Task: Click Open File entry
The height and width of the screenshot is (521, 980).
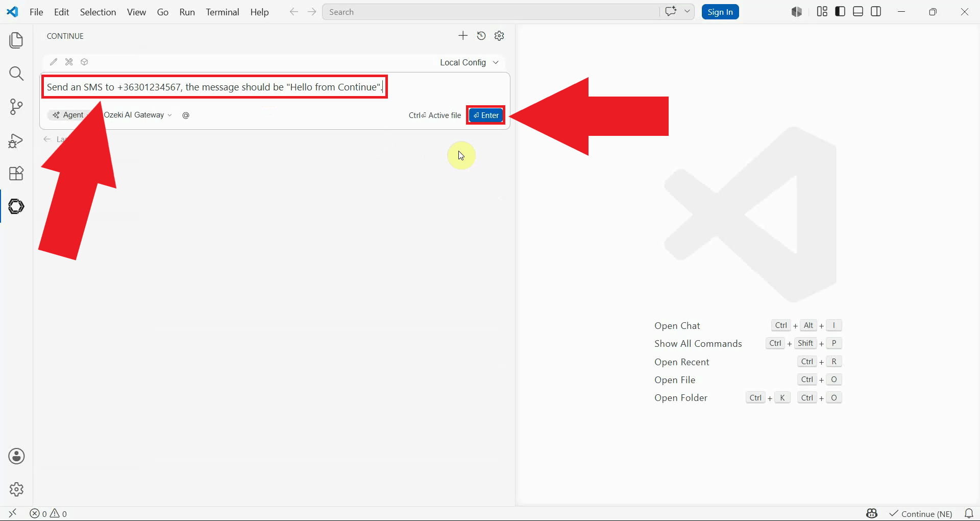Action: coord(675,380)
